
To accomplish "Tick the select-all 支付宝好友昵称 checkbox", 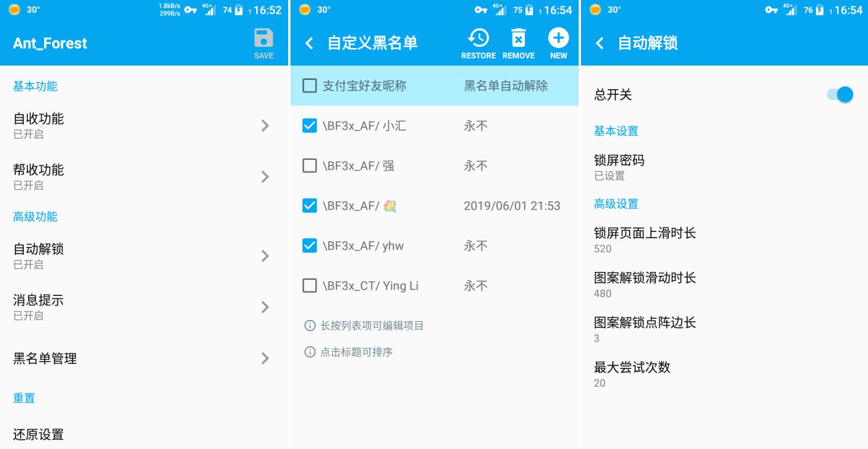I will click(309, 86).
